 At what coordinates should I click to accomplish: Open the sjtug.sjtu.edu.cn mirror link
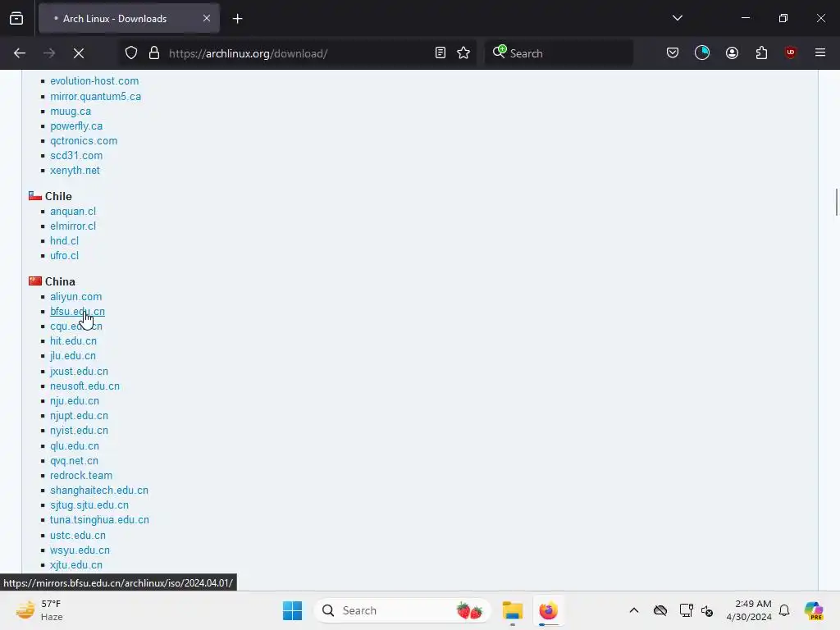coord(89,505)
